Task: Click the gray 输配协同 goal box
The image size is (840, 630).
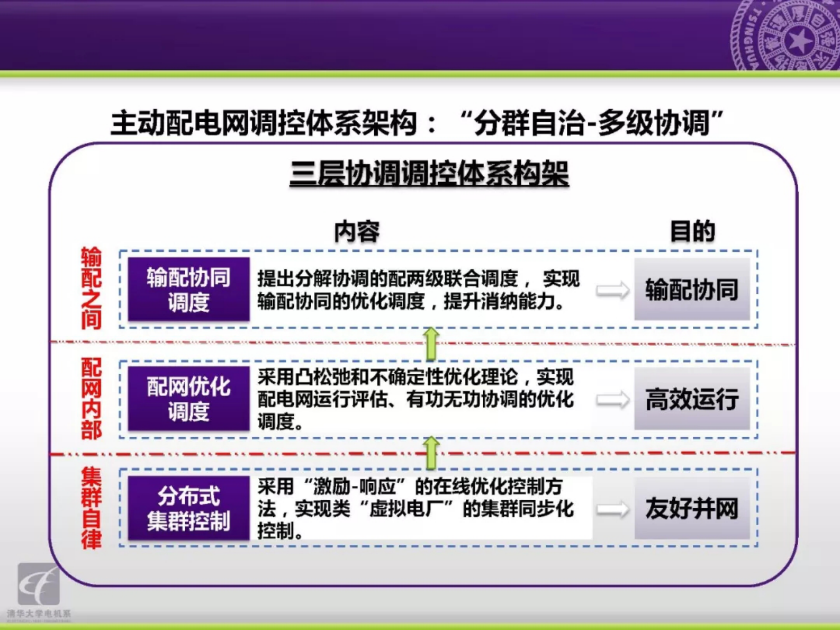Action: click(692, 289)
